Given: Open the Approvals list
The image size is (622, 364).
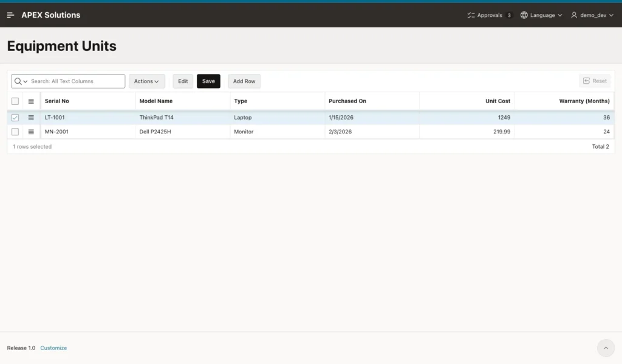Looking at the screenshot, I should (490, 15).
